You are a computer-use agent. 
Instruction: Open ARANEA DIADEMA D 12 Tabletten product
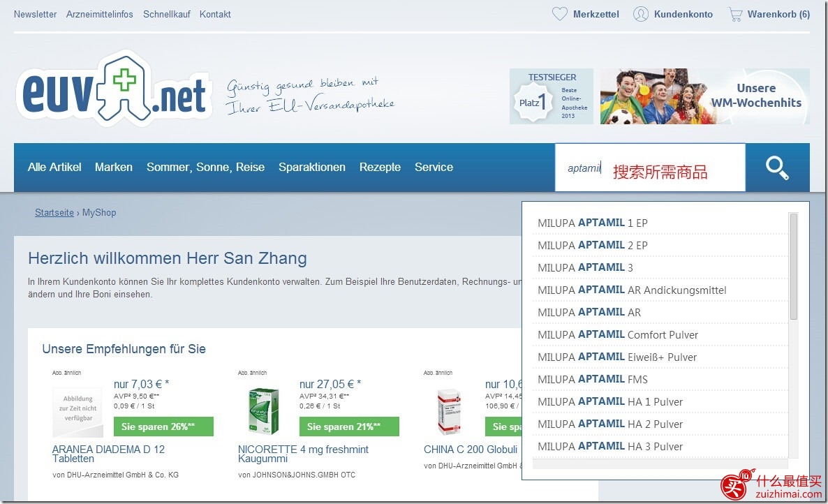(108, 454)
